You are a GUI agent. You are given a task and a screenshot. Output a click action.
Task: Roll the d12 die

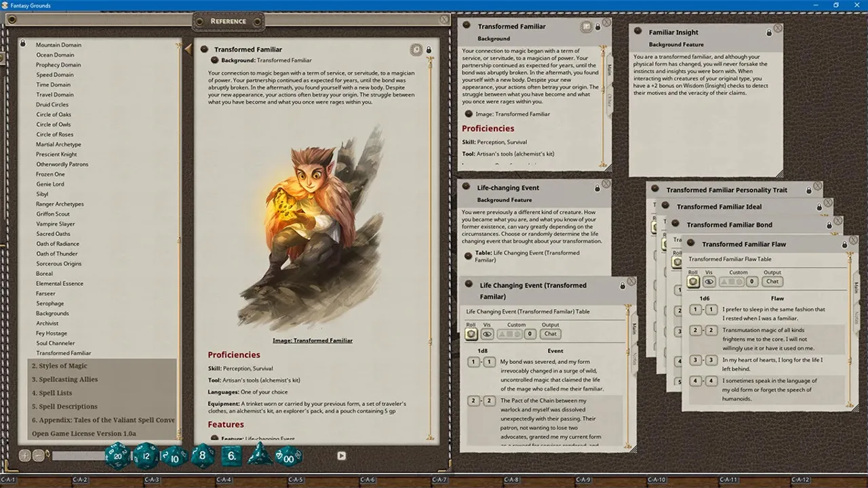point(146,456)
